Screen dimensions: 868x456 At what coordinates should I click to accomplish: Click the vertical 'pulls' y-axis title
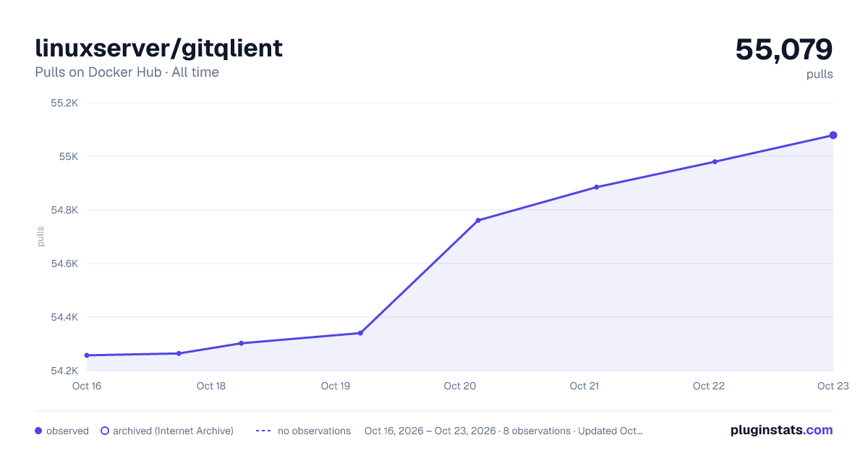[41, 237]
